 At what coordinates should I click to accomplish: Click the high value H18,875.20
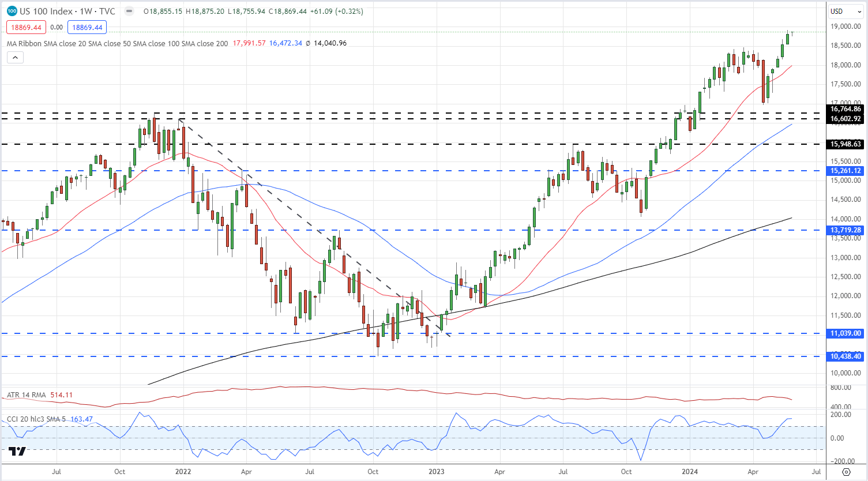click(x=205, y=11)
